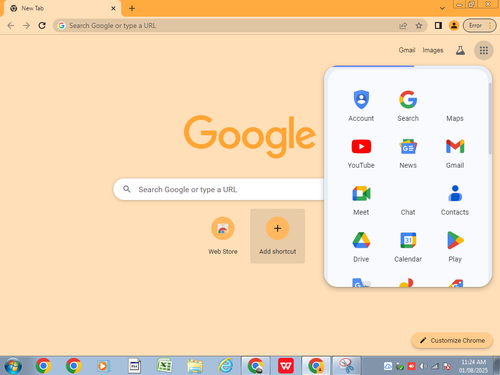Toggle the Chrome side panel
Screen dimensions: 500x375
pyautogui.click(x=438, y=26)
